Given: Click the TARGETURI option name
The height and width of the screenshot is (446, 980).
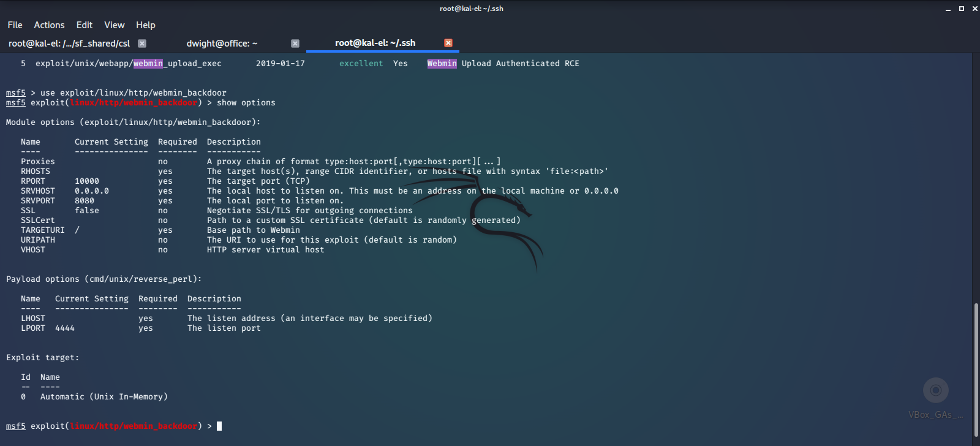Looking at the screenshot, I should click(x=43, y=230).
